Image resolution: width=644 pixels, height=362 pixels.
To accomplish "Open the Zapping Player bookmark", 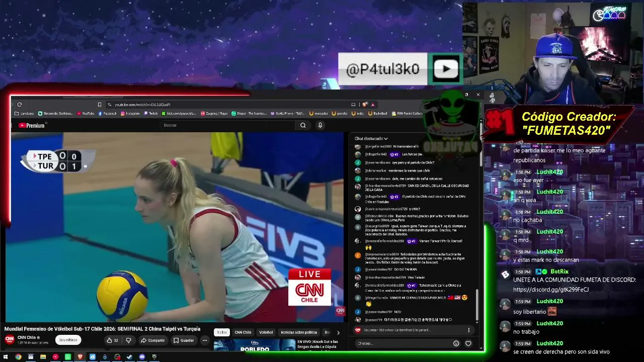I will coord(214,114).
